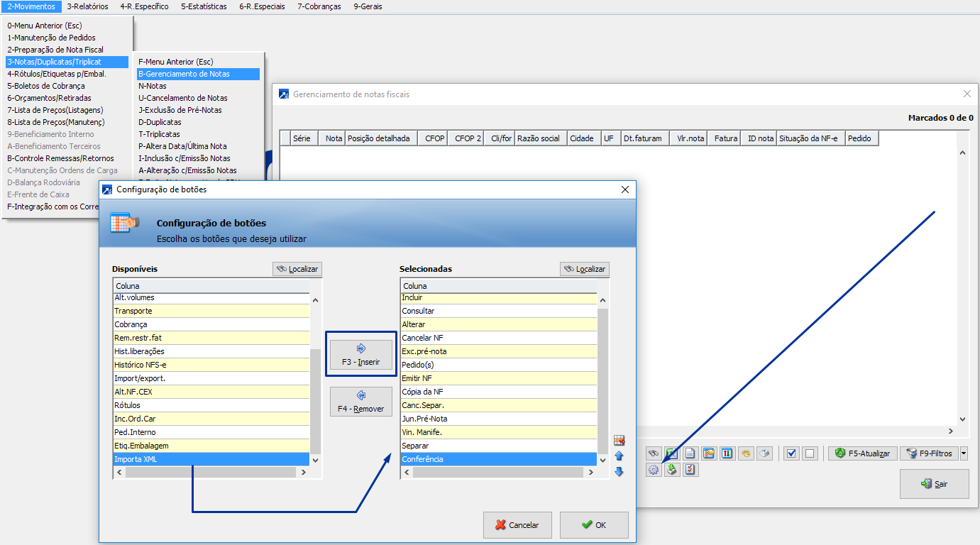Click the gear button configuration icon

(654, 470)
